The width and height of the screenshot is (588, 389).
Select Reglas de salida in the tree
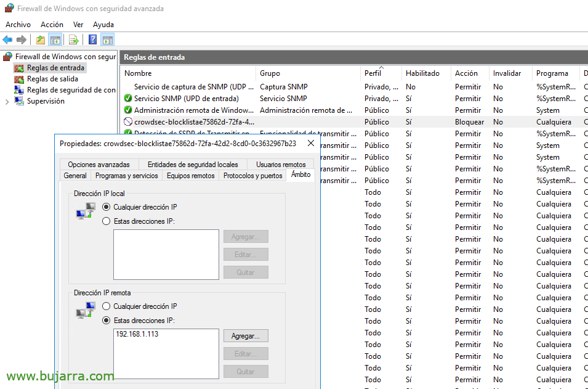pos(52,80)
